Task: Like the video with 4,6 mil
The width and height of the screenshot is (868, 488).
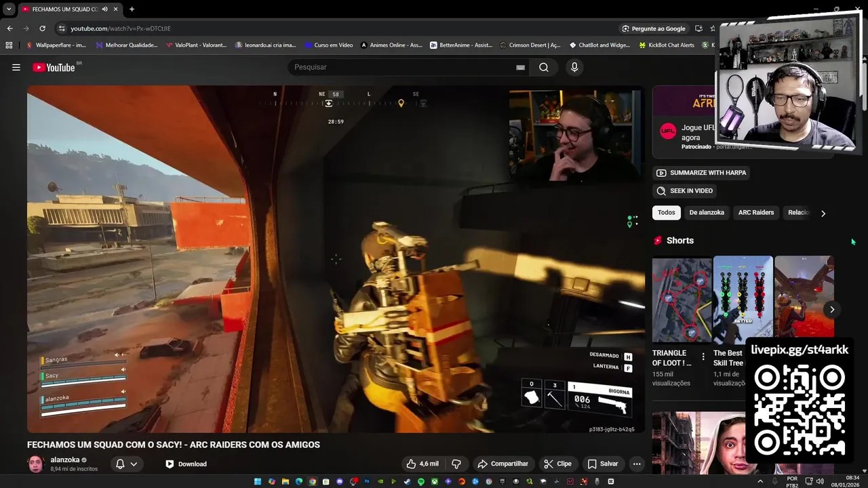Action: coord(422,464)
